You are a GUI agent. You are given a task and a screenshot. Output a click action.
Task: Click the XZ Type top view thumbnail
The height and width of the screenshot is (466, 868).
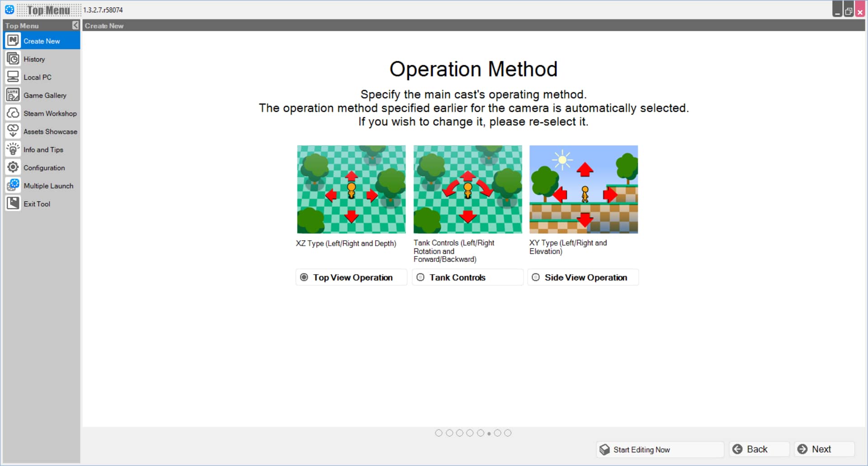(x=351, y=190)
